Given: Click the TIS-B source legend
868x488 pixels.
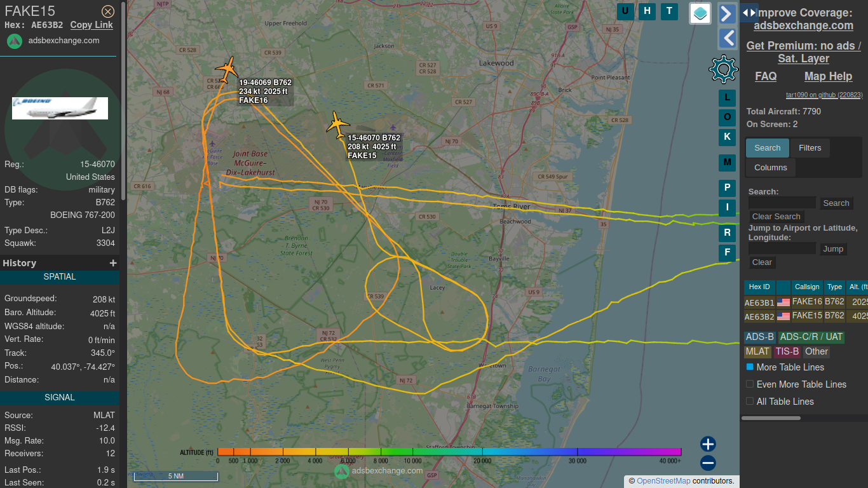Looking at the screenshot, I should 787,351.
